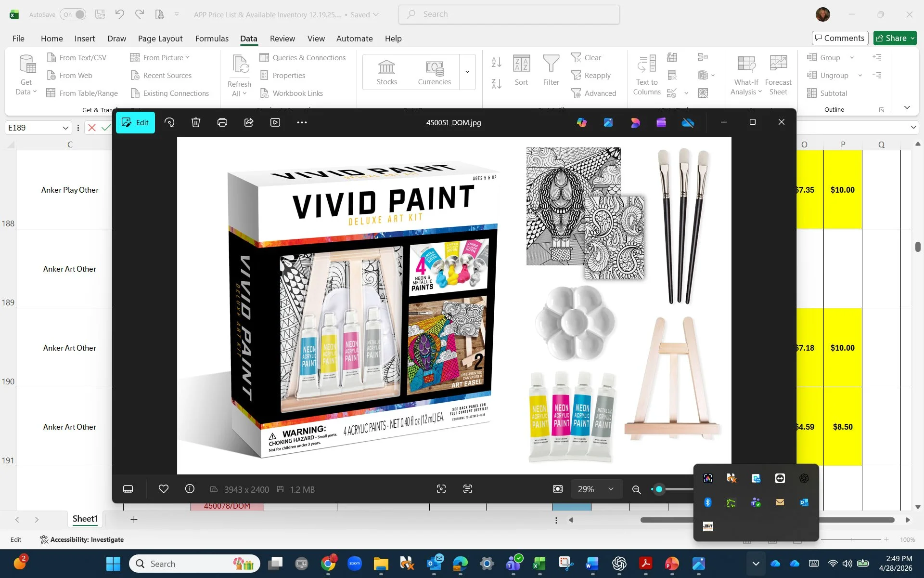The height and width of the screenshot is (578, 924).
Task: Open the Photos three-dots more menu
Action: click(x=302, y=122)
